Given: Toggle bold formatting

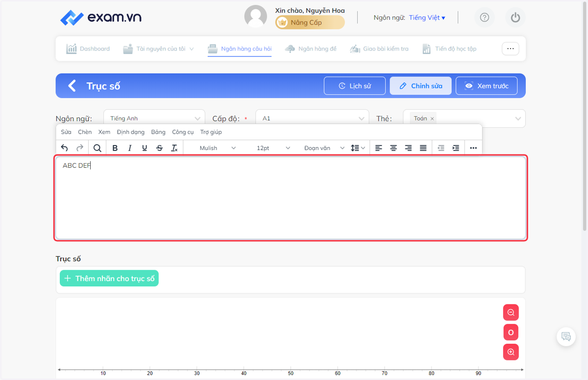Looking at the screenshot, I should (x=115, y=148).
